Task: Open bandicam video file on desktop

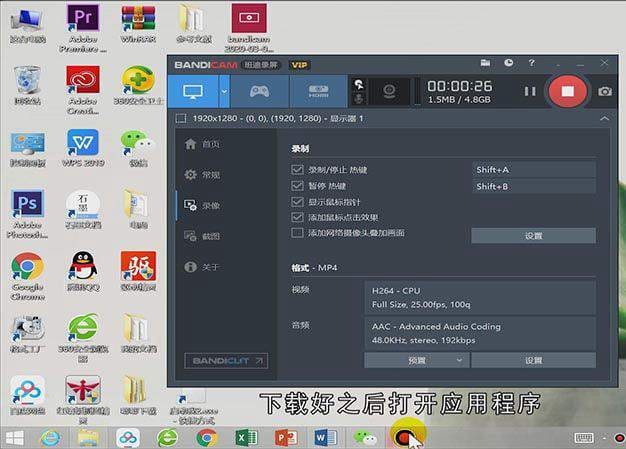Action: [x=249, y=28]
